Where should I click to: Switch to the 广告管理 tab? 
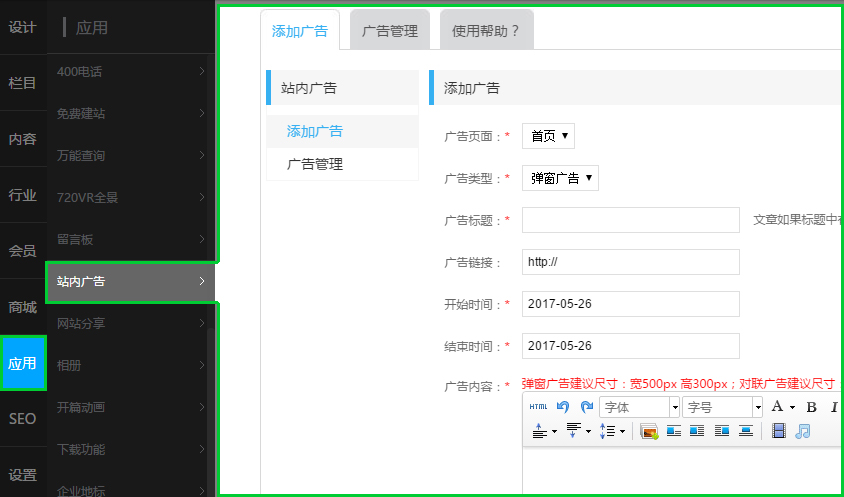click(x=390, y=31)
